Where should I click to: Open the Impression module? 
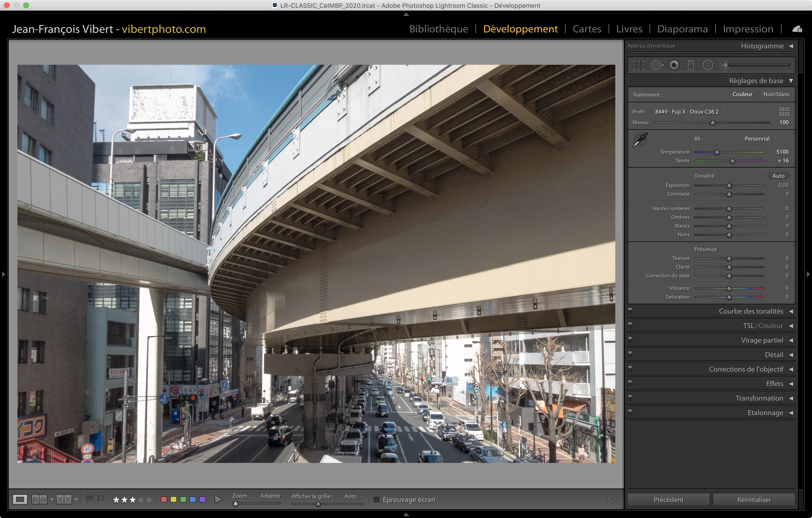747,29
